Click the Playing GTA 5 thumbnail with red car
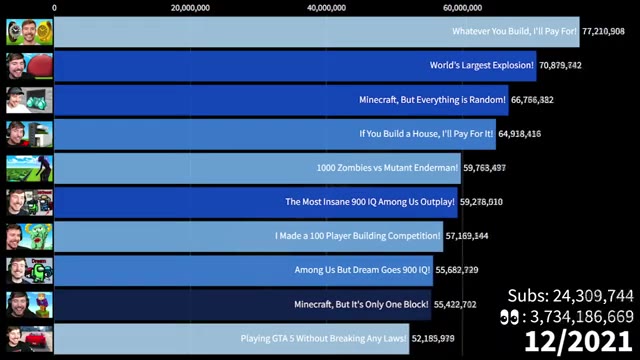Screen dimensions: 640x360 [29, 339]
